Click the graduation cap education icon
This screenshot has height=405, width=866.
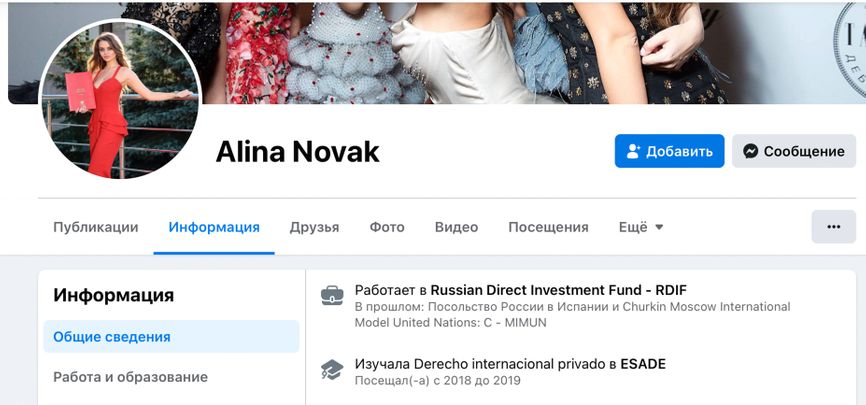[x=332, y=370]
